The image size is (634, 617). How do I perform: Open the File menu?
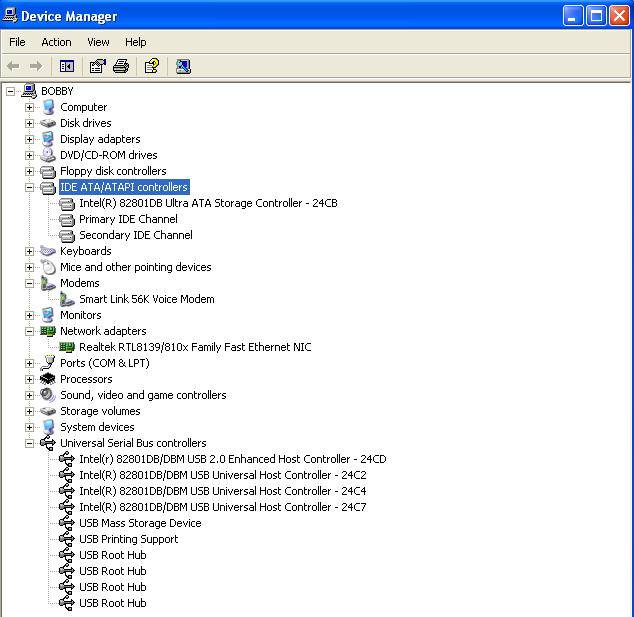tap(17, 42)
